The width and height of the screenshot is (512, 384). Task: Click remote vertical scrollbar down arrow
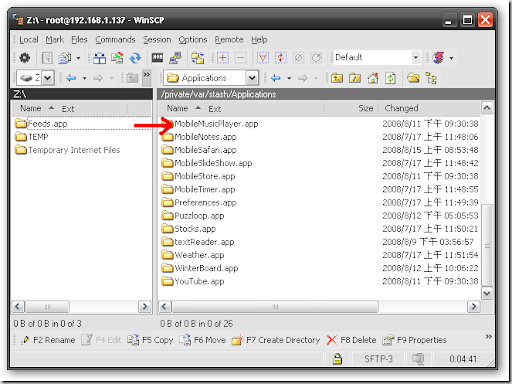coord(487,293)
